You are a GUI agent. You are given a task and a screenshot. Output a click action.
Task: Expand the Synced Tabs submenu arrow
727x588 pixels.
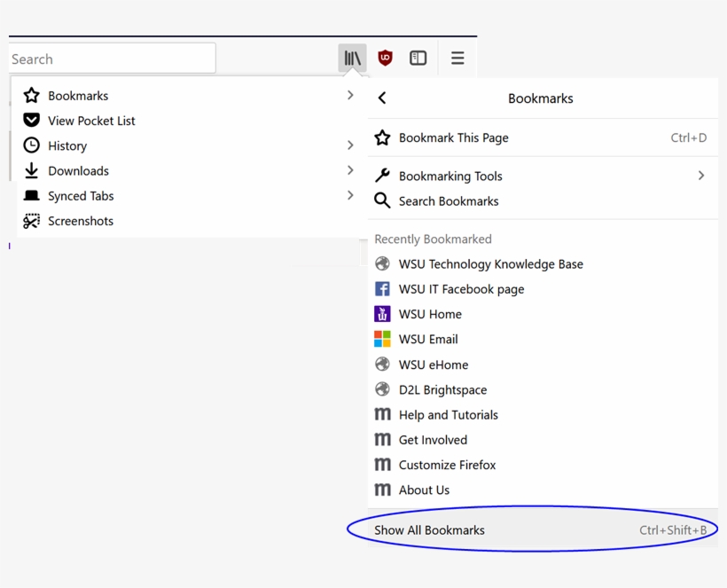point(350,195)
